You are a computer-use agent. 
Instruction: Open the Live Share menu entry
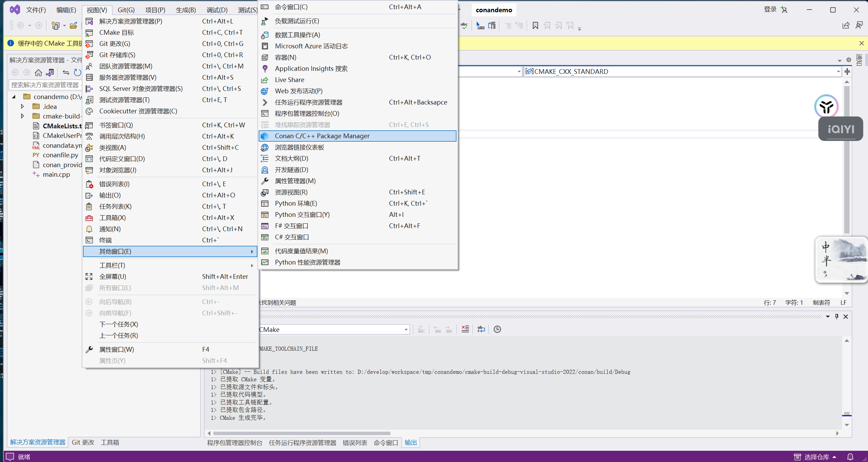357,80
